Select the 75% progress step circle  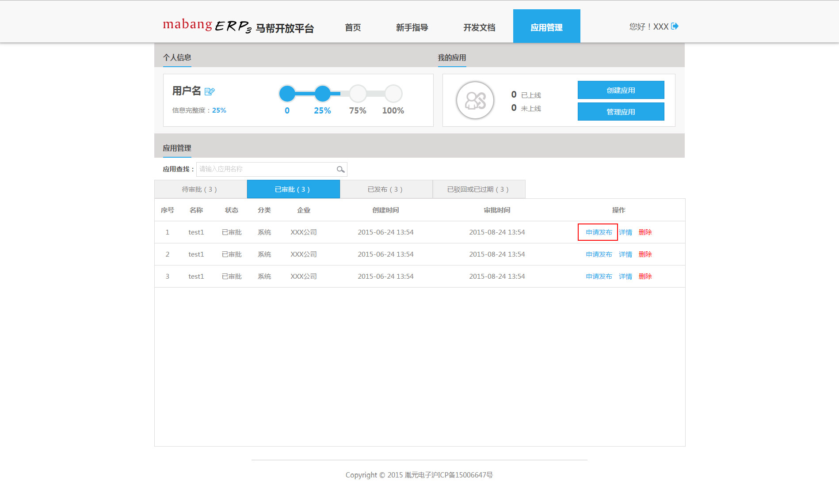click(358, 94)
